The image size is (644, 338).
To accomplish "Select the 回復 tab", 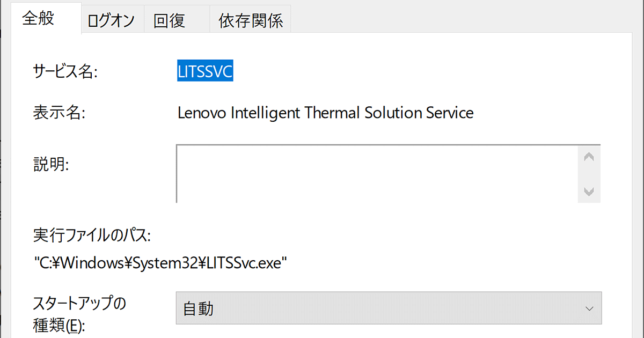I will (x=169, y=21).
